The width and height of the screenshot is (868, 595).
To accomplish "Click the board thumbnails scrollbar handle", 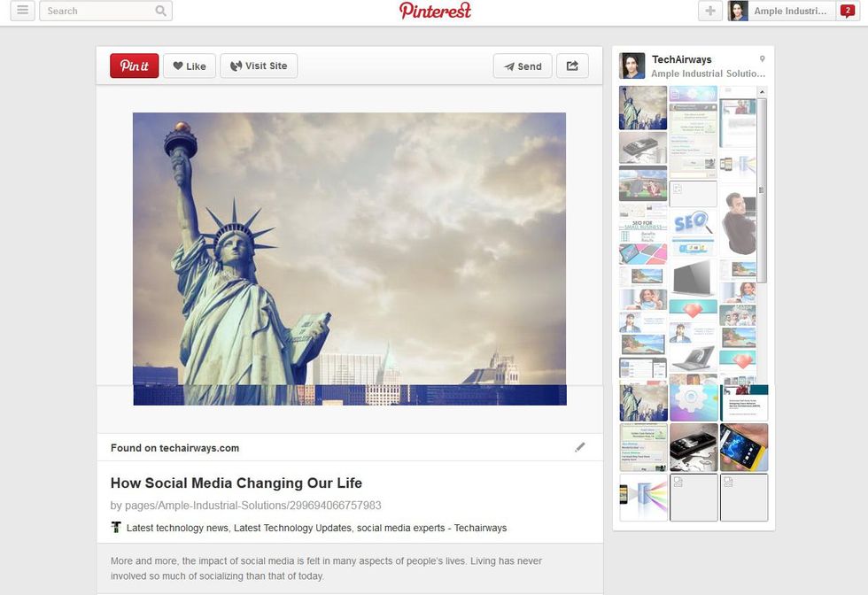I will click(762, 190).
